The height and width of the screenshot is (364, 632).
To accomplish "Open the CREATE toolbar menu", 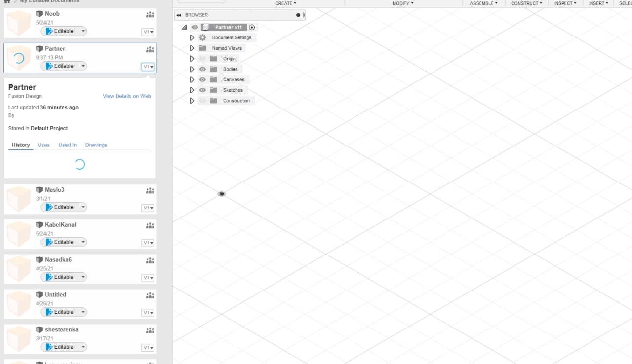I will (x=286, y=3).
